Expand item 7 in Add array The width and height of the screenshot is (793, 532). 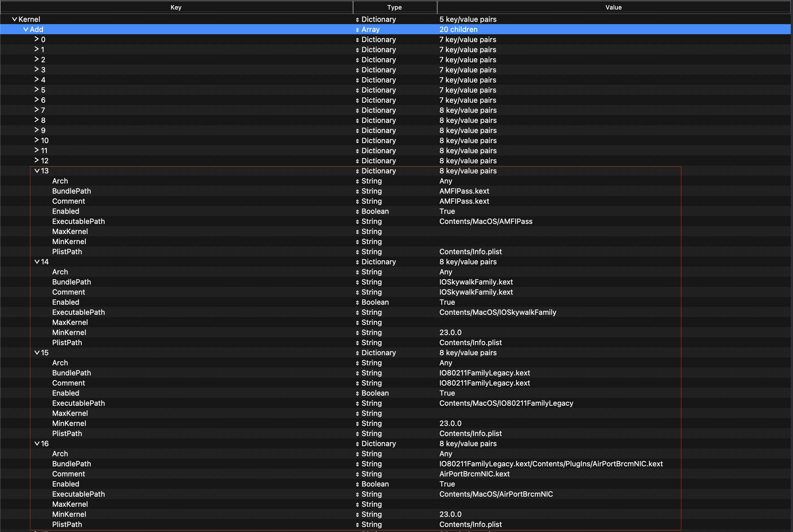(x=37, y=110)
